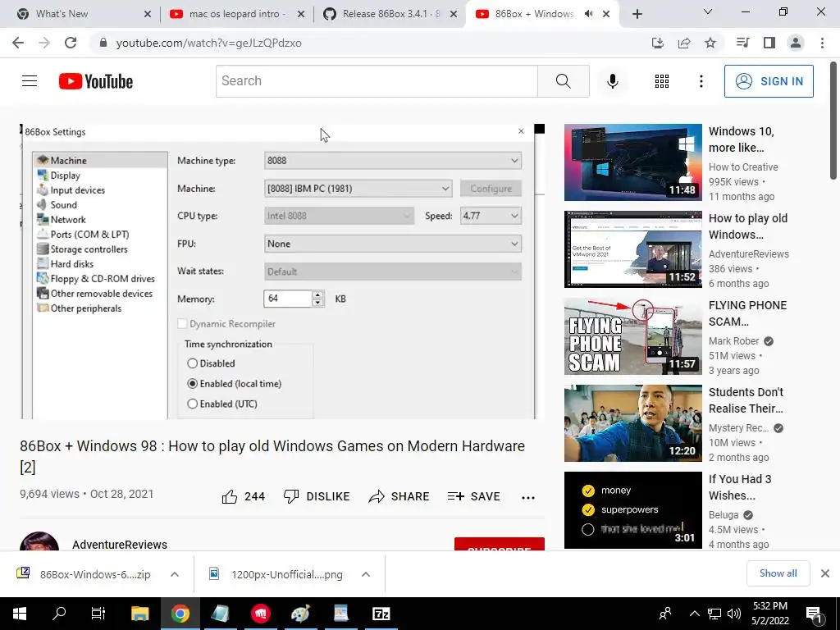This screenshot has width=840, height=630.
Task: Open the 7-Zip app in the taskbar
Action: [381, 614]
